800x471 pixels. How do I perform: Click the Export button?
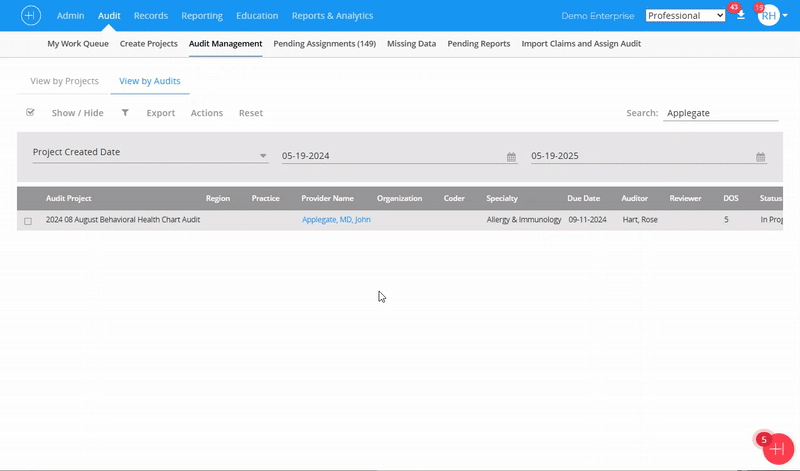161,113
